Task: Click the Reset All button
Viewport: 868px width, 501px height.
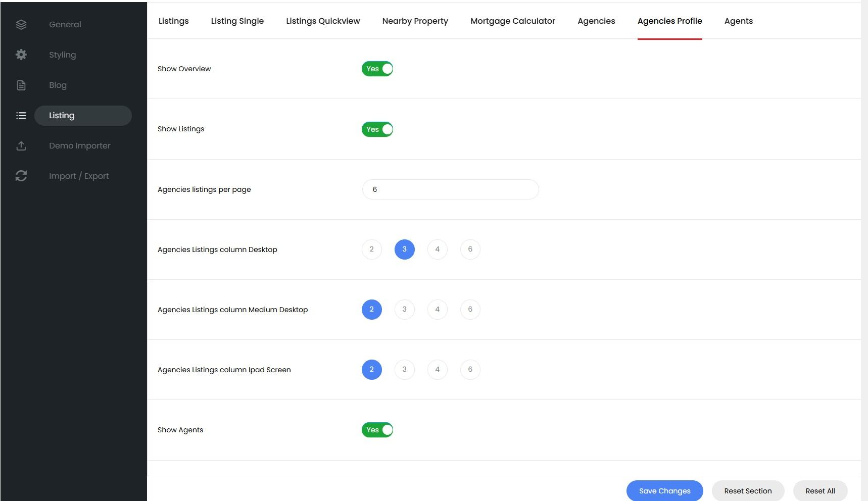Action: (x=821, y=491)
